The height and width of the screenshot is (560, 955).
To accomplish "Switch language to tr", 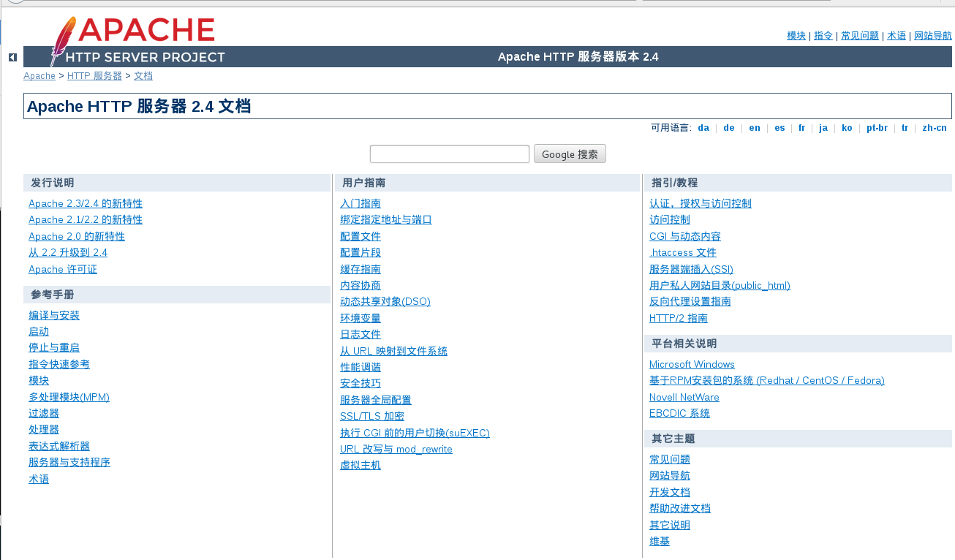I will [x=905, y=128].
